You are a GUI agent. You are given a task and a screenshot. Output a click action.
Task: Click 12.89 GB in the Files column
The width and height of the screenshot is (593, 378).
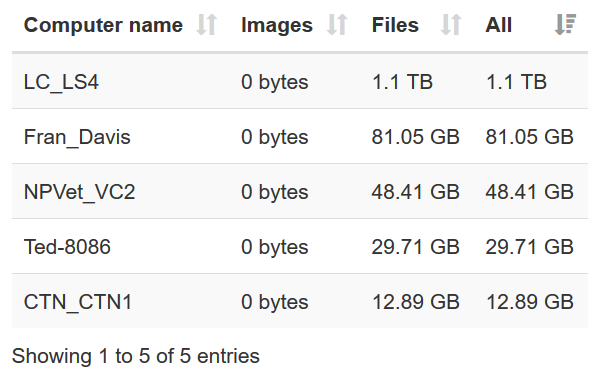coord(416,302)
